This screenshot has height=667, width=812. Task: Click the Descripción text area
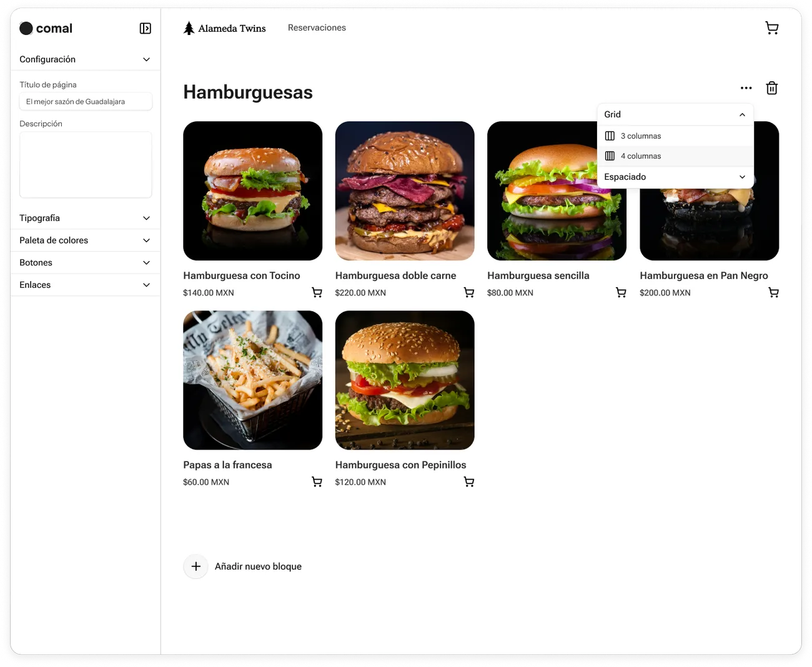(86, 164)
